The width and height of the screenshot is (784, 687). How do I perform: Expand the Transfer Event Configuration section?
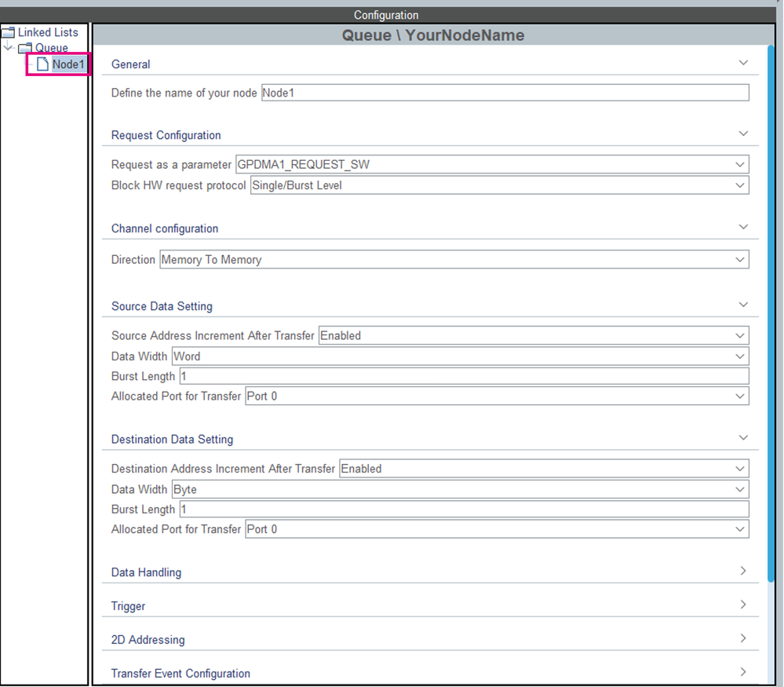point(743,671)
